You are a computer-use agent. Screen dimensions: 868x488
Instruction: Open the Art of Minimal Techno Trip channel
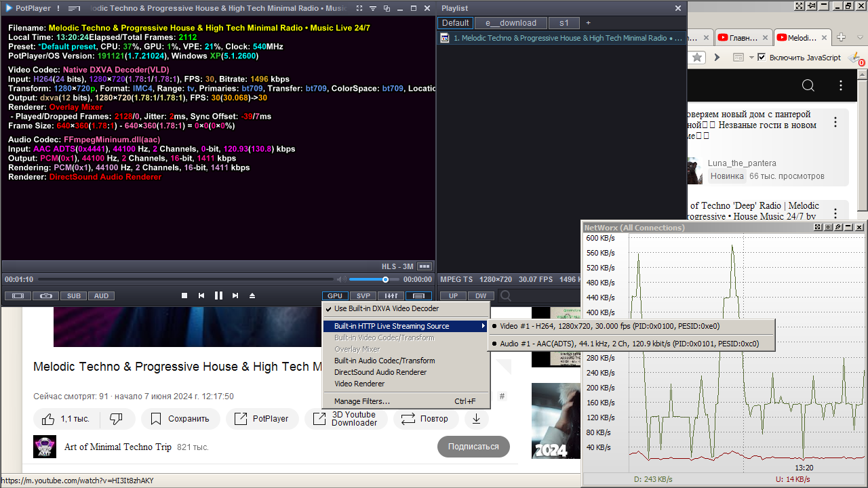coord(118,447)
